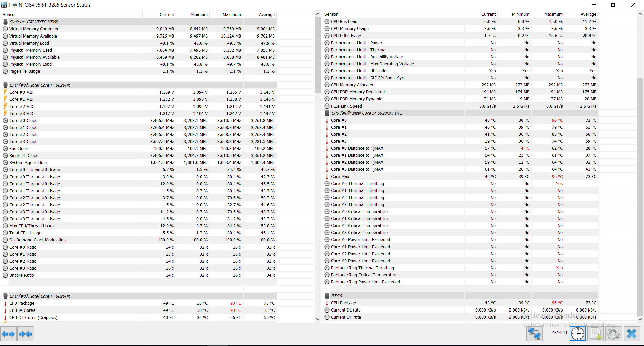Click the sensor icon beside PCIe Link Speed
This screenshot has height=346, width=644.
(327, 106)
